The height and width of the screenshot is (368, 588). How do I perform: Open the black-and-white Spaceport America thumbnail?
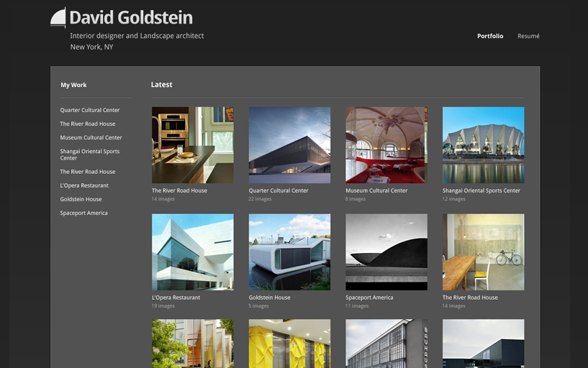(386, 252)
